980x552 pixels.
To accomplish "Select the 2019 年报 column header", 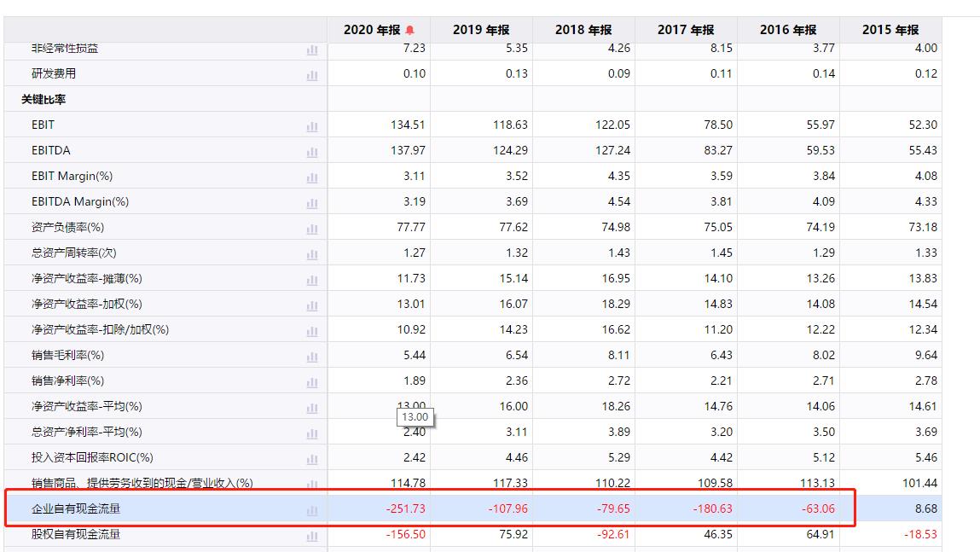I will click(481, 30).
